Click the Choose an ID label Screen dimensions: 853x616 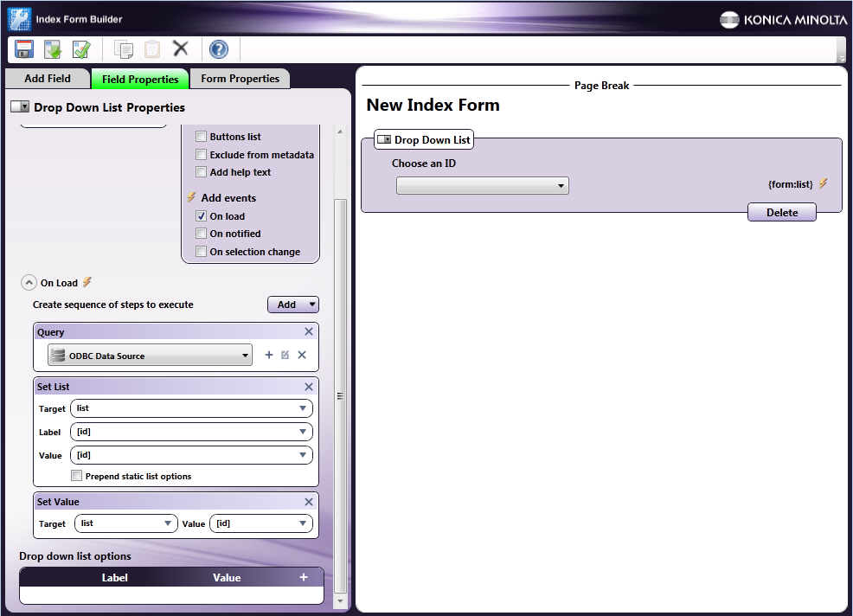[x=424, y=164]
